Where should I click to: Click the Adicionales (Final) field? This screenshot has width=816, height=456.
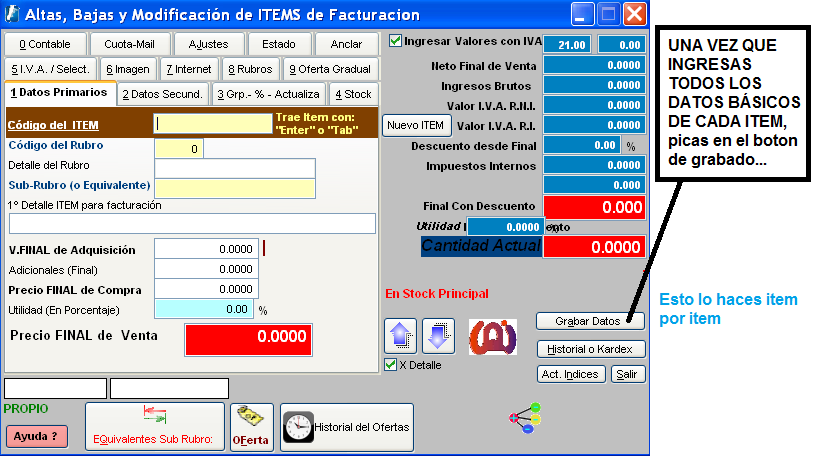[x=206, y=269]
